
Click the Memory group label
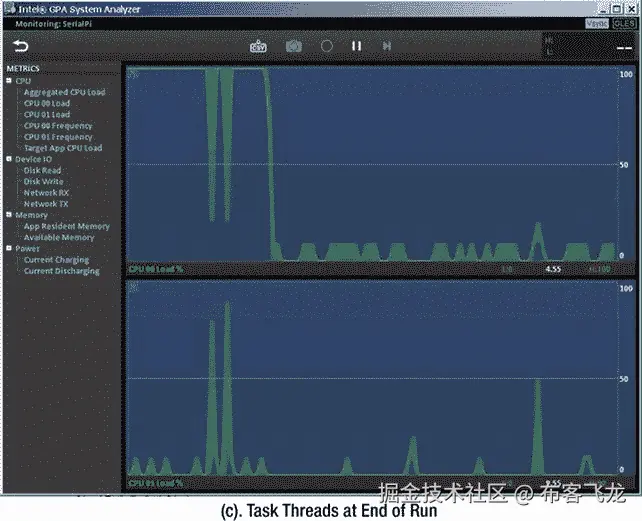pyautogui.click(x=31, y=215)
